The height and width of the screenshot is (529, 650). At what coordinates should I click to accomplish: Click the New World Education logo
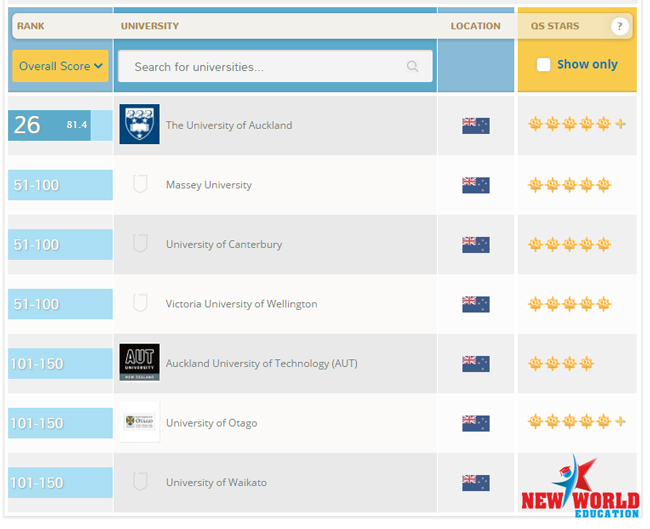581,488
